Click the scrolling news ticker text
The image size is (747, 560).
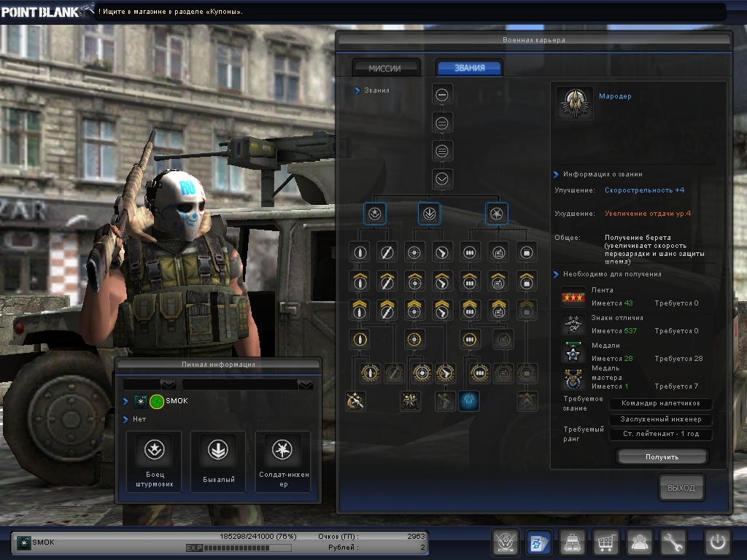coord(171,12)
